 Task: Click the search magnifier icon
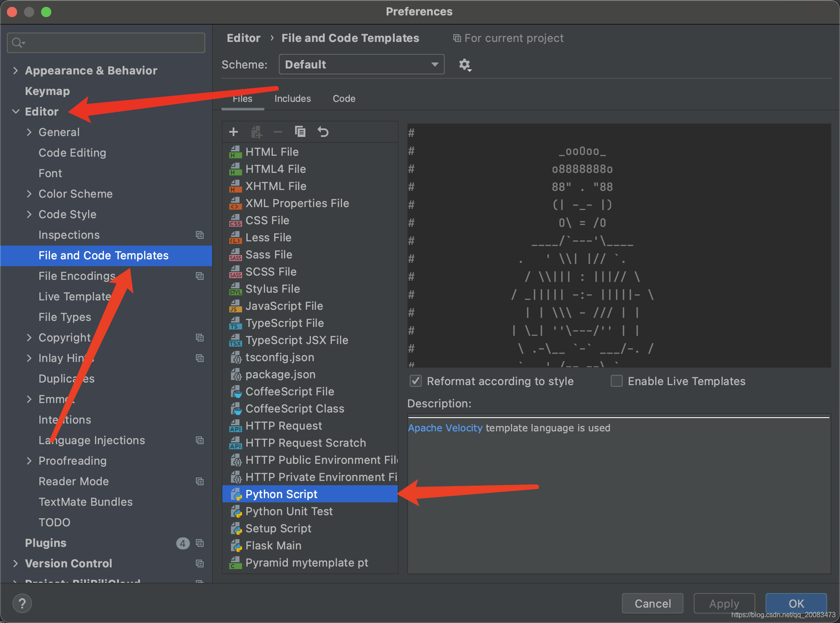click(18, 43)
